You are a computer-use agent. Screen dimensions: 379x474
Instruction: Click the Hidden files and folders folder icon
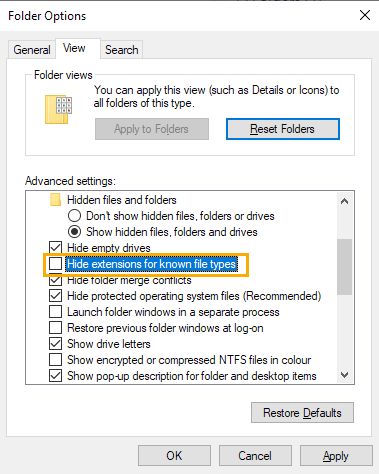(x=55, y=200)
